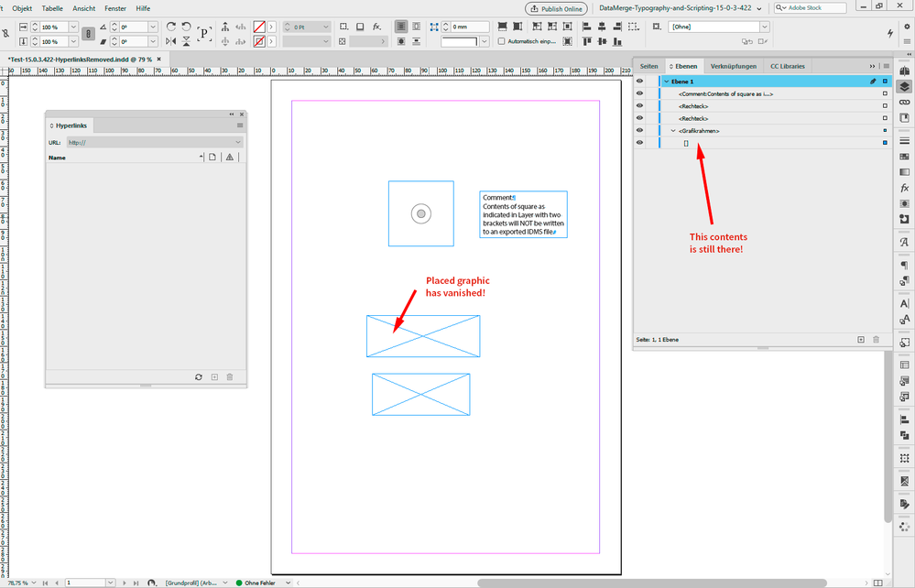Open the Character panel icon in dock

tap(905, 303)
